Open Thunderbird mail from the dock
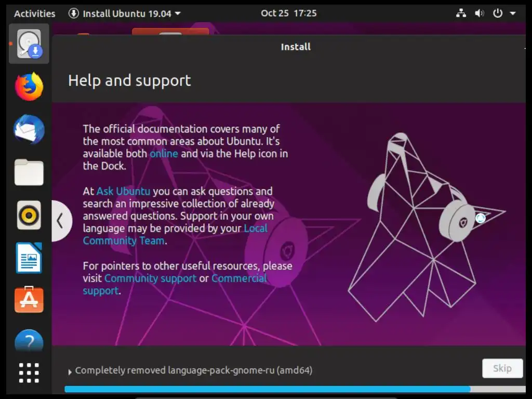Image resolution: width=532 pixels, height=399 pixels. coord(29,129)
